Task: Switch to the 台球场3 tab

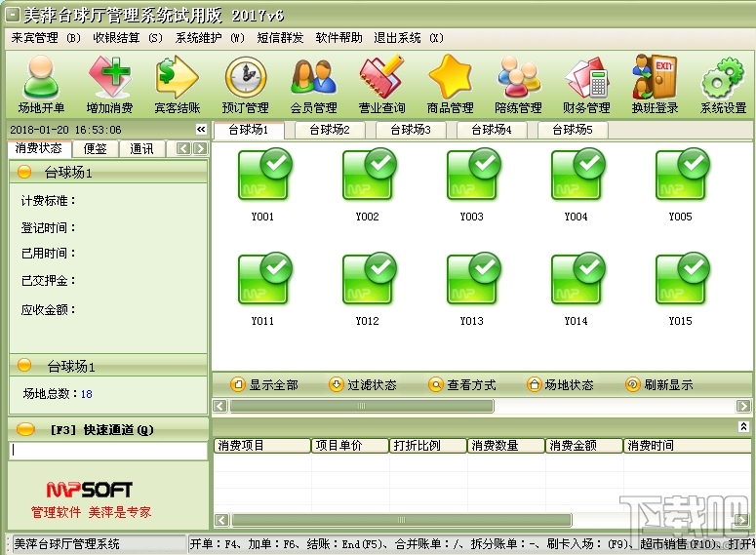Action: pyautogui.click(x=411, y=130)
